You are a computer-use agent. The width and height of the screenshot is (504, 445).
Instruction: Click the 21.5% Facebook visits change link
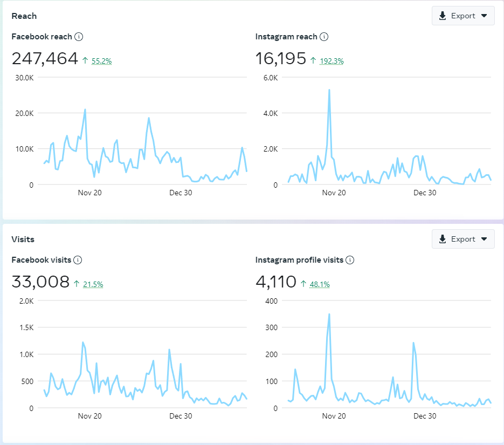click(93, 284)
